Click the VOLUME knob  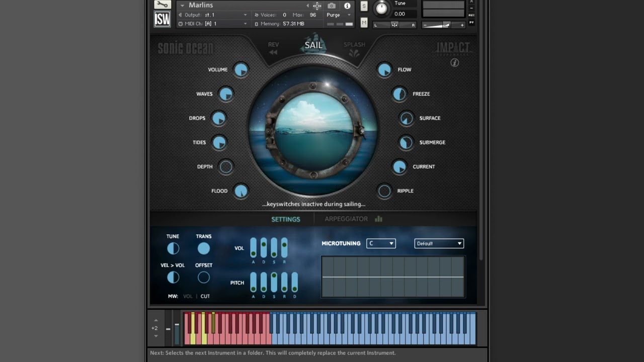click(x=241, y=70)
